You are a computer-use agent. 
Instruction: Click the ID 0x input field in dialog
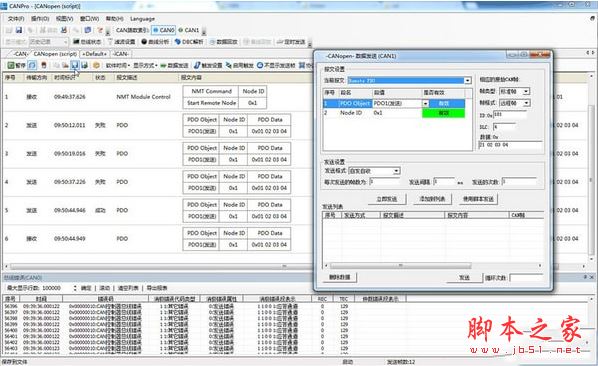tap(510, 114)
